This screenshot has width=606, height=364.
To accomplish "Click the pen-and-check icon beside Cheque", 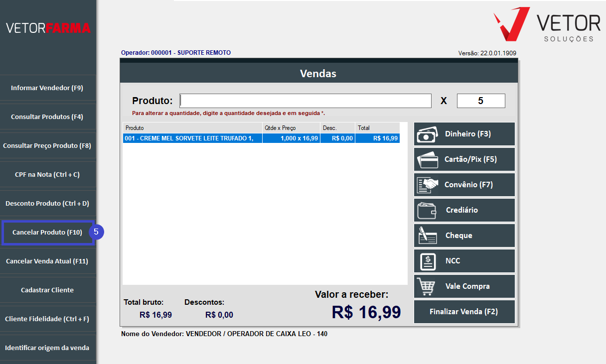I will pyautogui.click(x=428, y=236).
